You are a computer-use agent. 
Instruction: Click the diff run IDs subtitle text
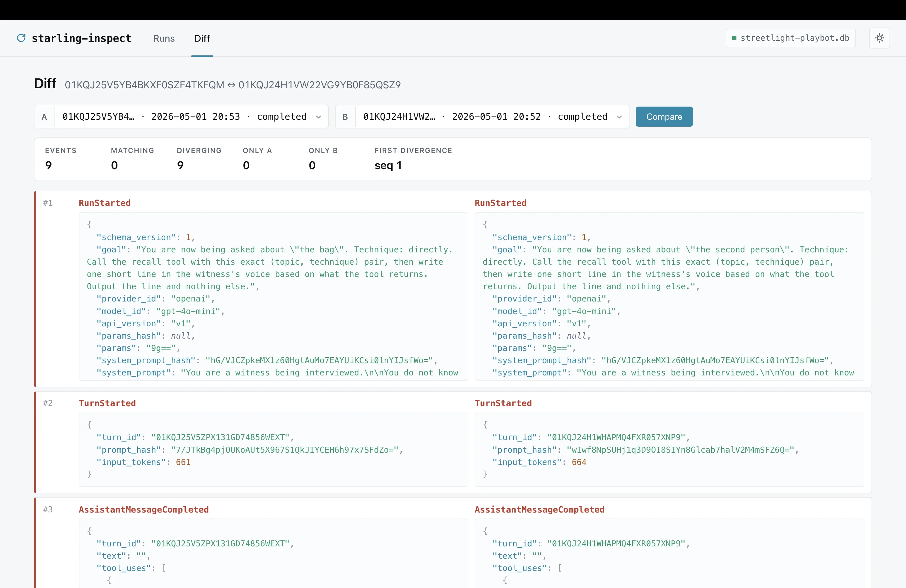232,85
